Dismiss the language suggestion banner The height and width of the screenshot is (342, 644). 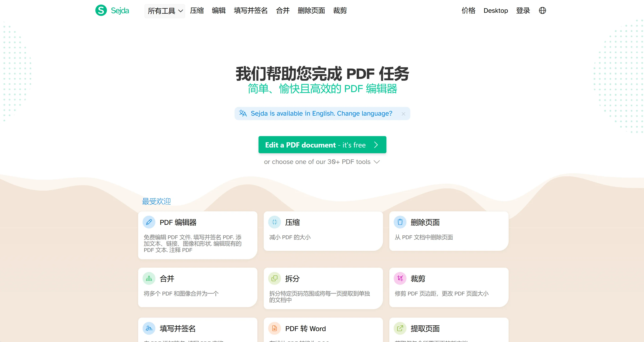pos(403,114)
